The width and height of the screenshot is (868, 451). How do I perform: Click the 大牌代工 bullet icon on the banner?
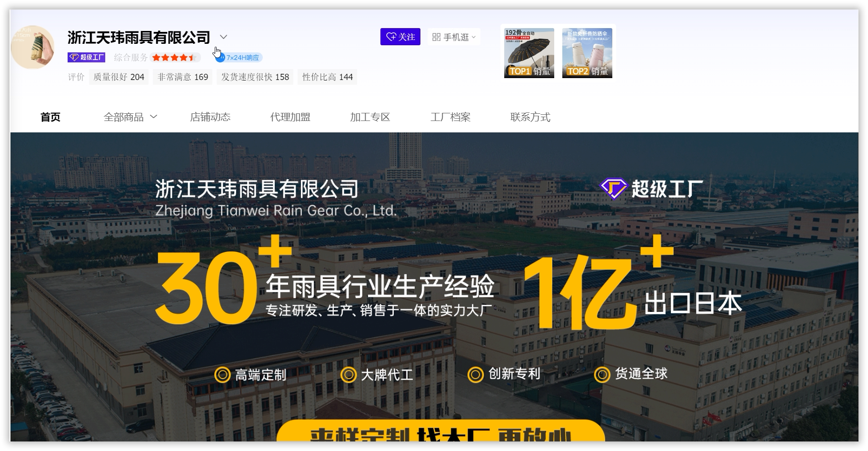348,375
